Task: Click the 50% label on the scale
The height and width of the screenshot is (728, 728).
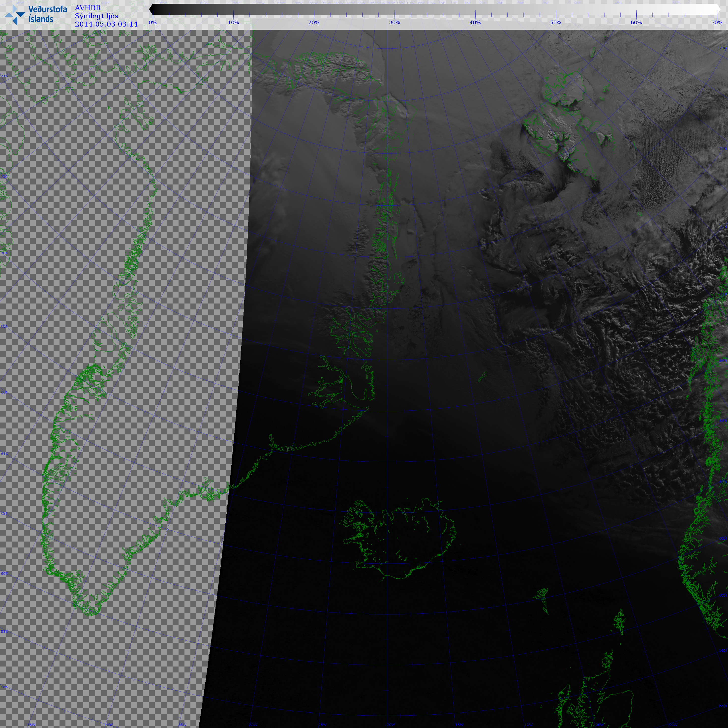Action: (x=555, y=23)
